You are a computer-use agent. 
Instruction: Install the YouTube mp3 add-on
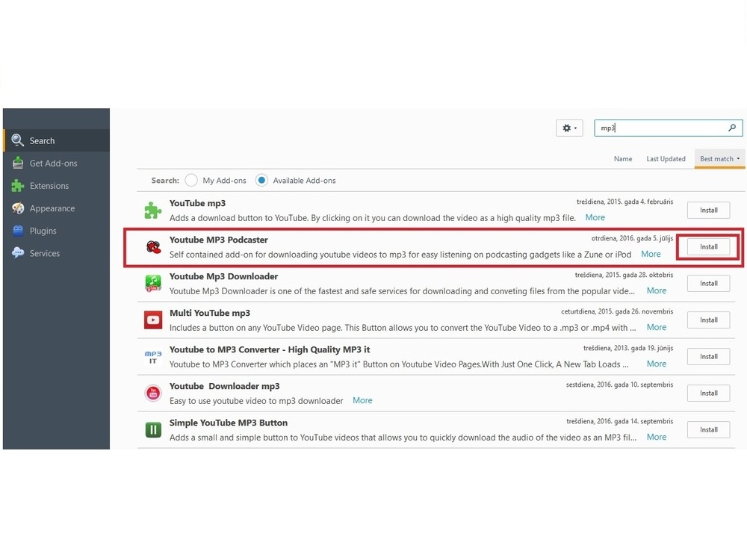[x=708, y=210]
